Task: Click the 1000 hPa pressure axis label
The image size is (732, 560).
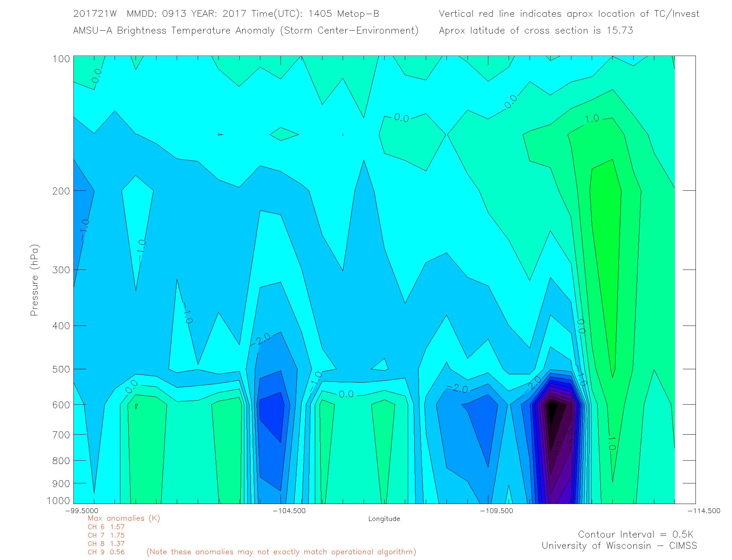Action: 58,501
